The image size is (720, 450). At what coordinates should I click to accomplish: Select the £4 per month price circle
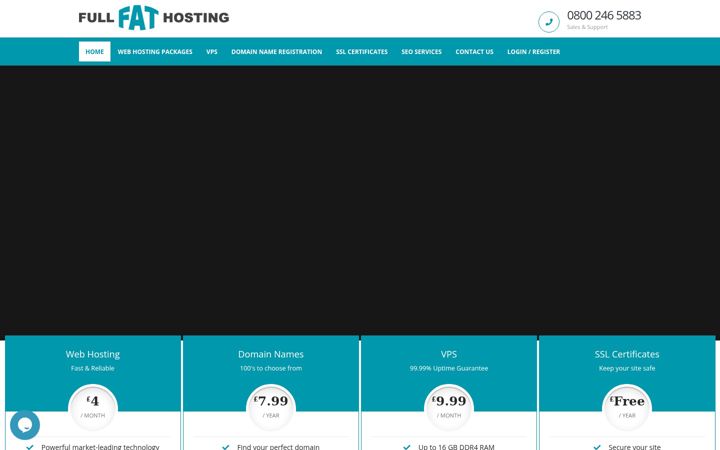93,407
